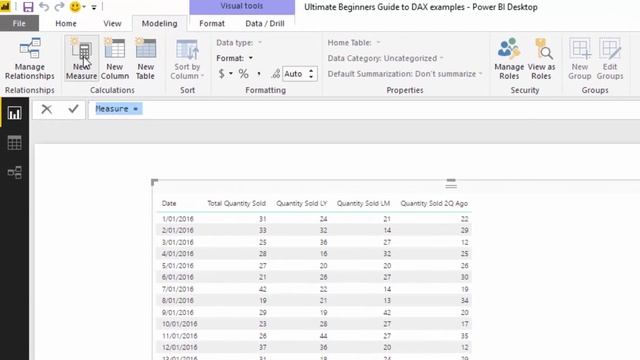Sort by the Date column header
This screenshot has height=360, width=640.
(x=169, y=203)
